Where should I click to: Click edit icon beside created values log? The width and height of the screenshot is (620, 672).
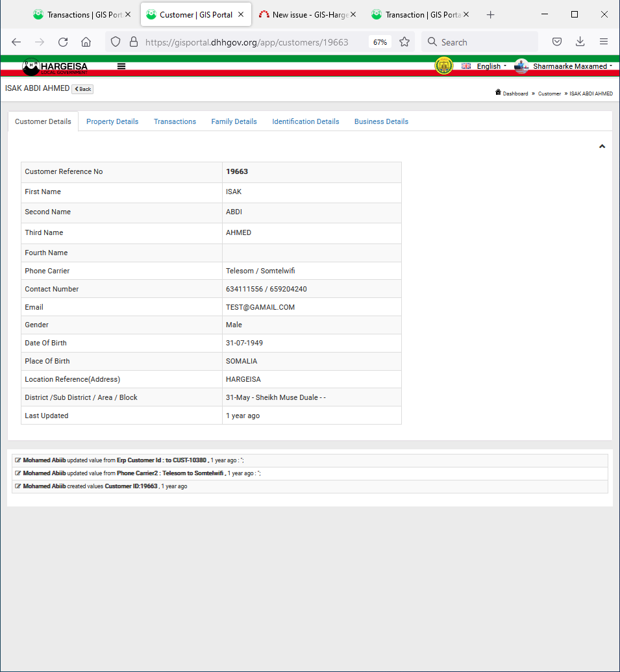pyautogui.click(x=18, y=486)
